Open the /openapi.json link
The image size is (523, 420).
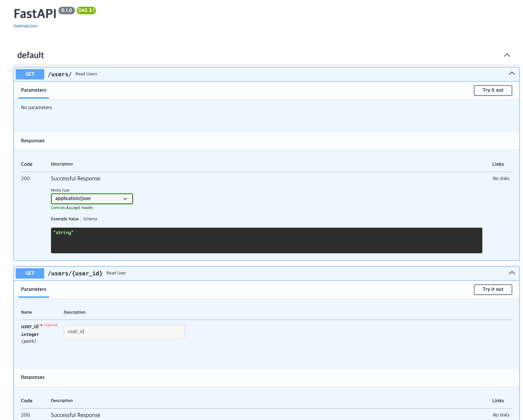(25, 26)
